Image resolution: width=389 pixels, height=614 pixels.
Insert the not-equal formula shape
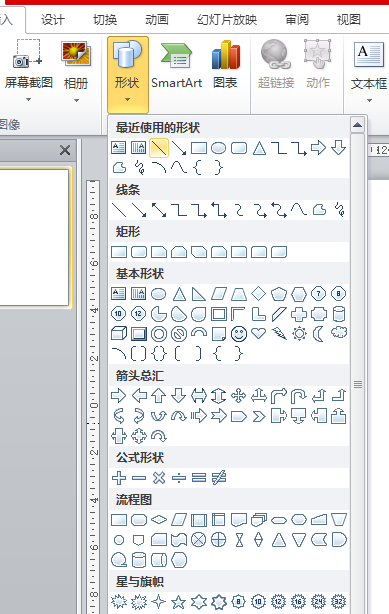click(219, 478)
